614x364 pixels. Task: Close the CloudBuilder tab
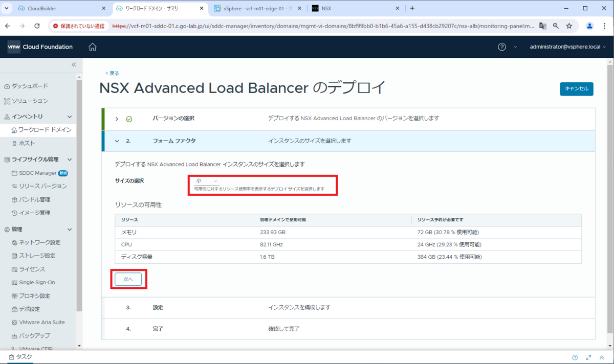coord(103,9)
